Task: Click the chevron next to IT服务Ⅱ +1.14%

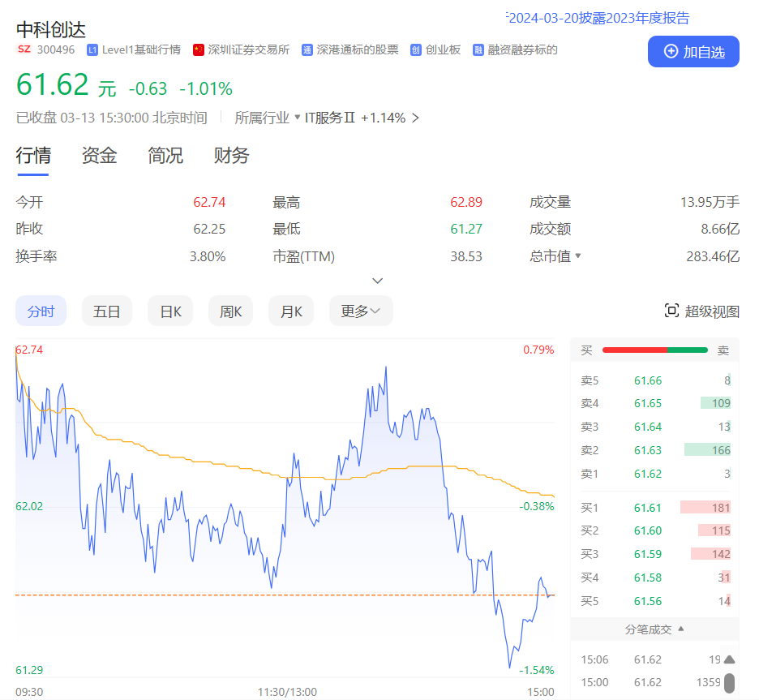Action: [x=415, y=118]
